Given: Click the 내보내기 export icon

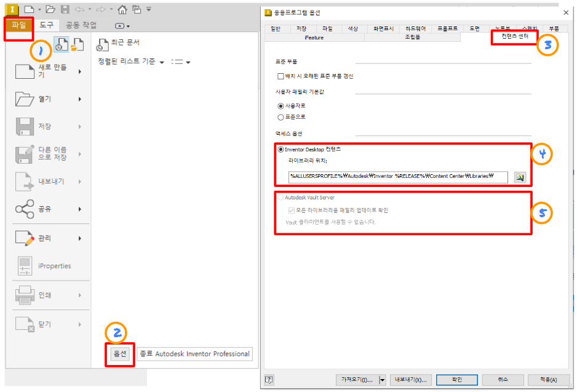Looking at the screenshot, I should click(25, 182).
